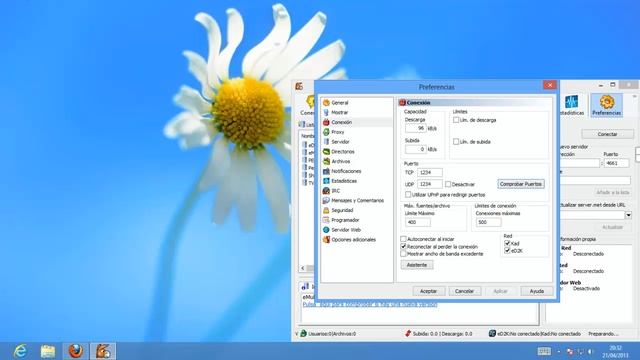Click Puerto field in eMule server panel
This screenshot has height=360, width=640.
click(x=616, y=163)
